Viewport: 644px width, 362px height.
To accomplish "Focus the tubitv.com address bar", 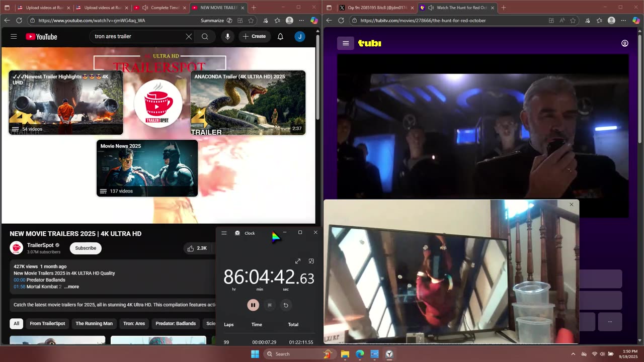I will click(448, 21).
